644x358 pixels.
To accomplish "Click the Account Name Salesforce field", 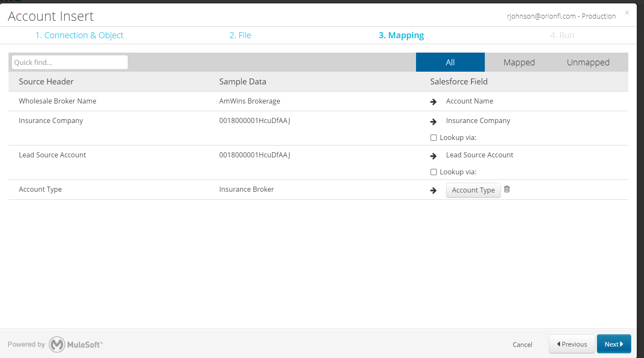I will coord(470,101).
